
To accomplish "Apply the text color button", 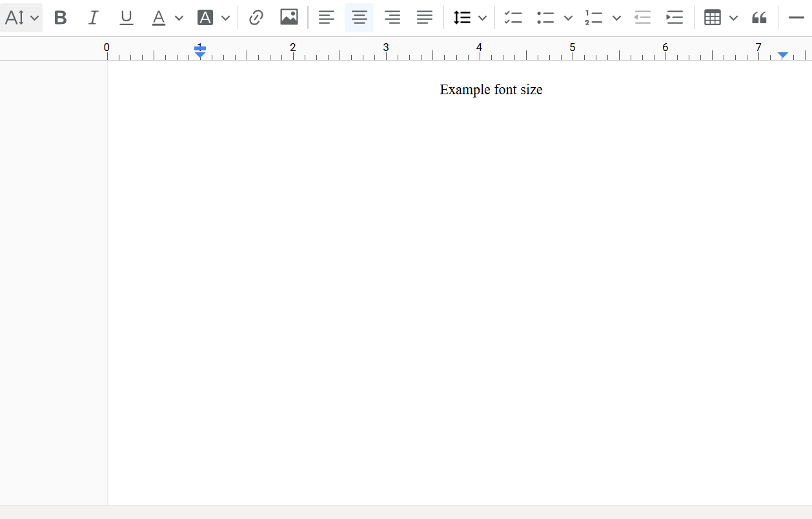I will tap(159, 18).
